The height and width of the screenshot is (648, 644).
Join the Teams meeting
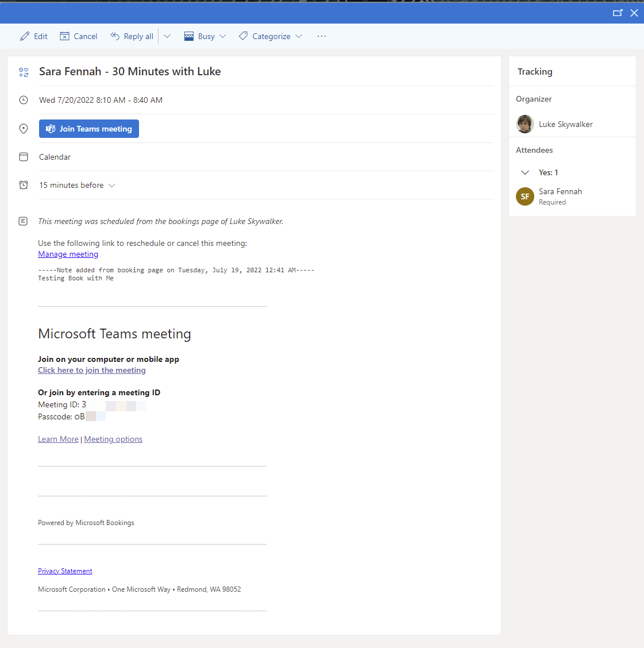[x=89, y=129]
